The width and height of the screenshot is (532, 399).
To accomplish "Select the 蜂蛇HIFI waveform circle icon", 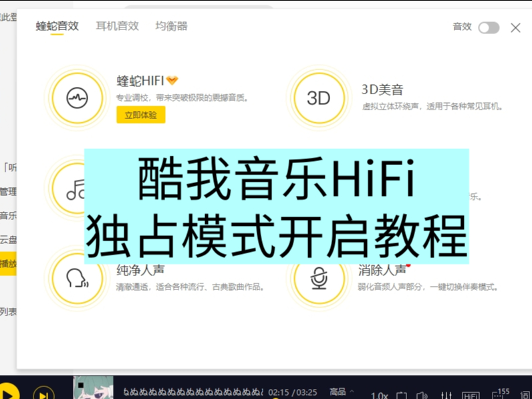I will point(78,98).
